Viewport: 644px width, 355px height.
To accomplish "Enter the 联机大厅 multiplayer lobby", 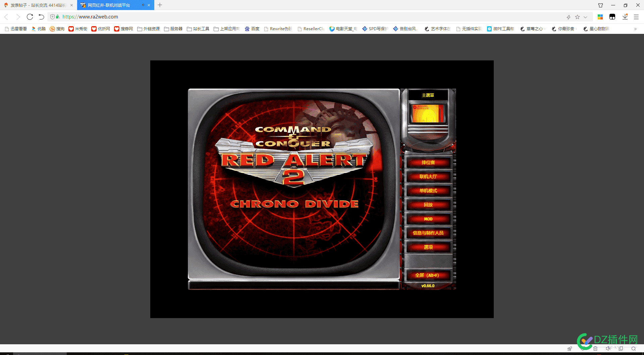I will pyautogui.click(x=428, y=176).
